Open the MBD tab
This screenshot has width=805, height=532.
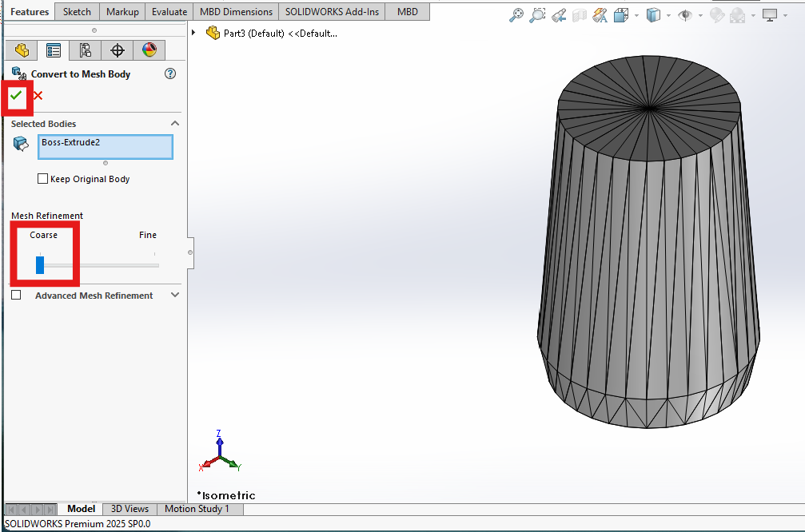pos(408,12)
